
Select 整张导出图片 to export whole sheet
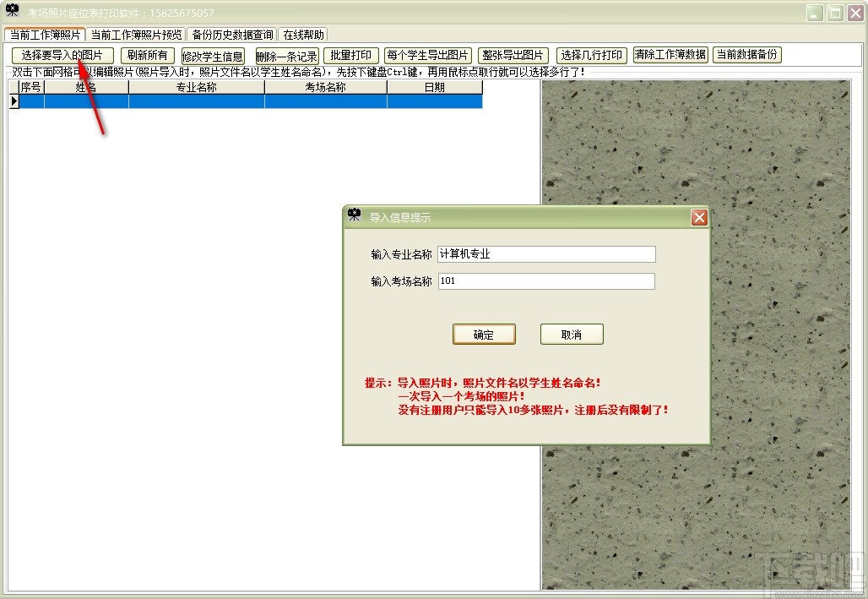(513, 54)
